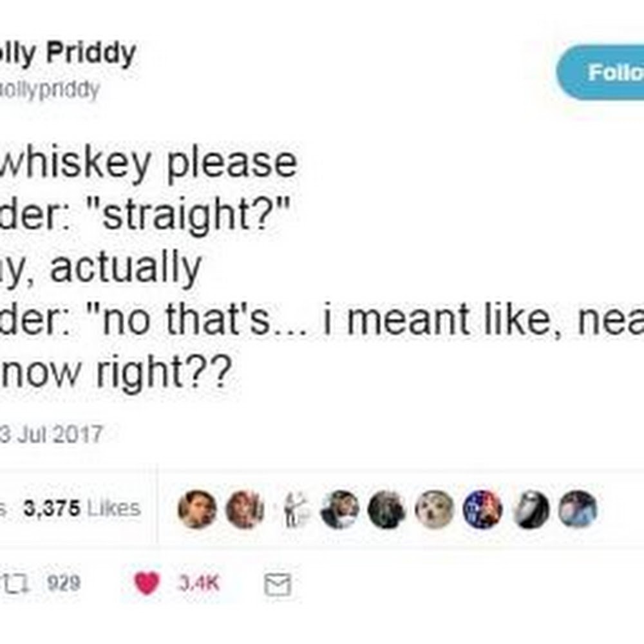This screenshot has height=644, width=644.
Task: Open the 3,375 Likes list
Action: [x=80, y=508]
